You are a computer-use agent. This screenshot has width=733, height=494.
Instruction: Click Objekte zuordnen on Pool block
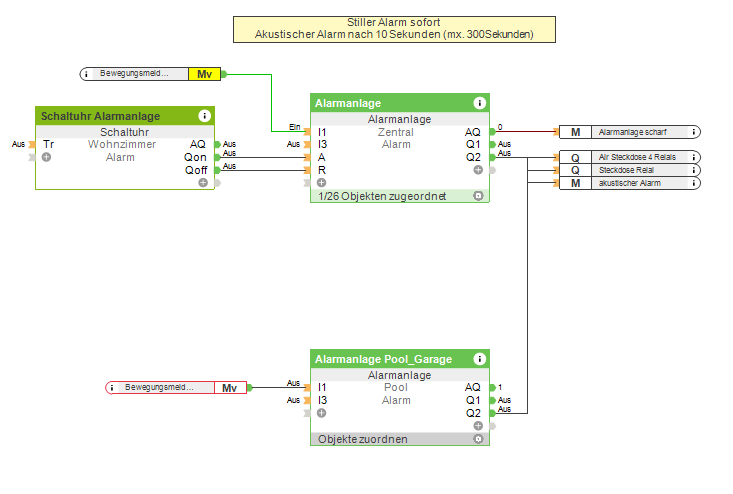(363, 439)
